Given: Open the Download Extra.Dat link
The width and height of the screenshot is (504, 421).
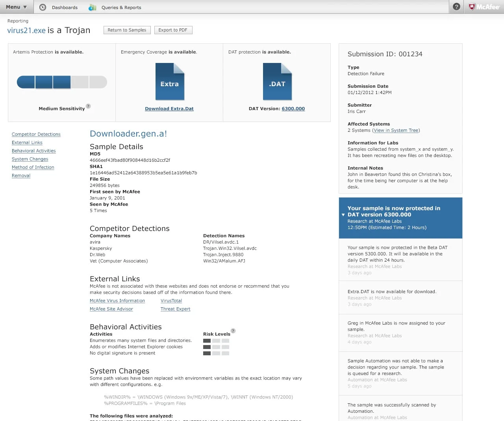Looking at the screenshot, I should [169, 109].
